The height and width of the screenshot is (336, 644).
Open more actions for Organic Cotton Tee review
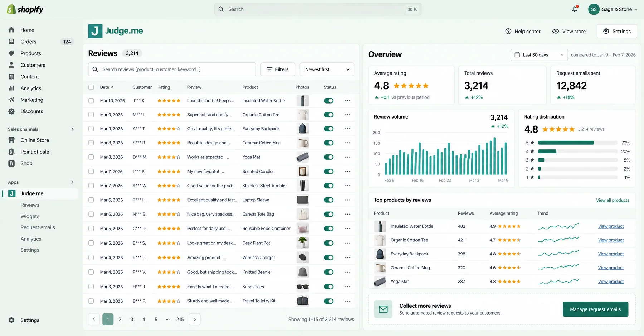pyautogui.click(x=348, y=115)
